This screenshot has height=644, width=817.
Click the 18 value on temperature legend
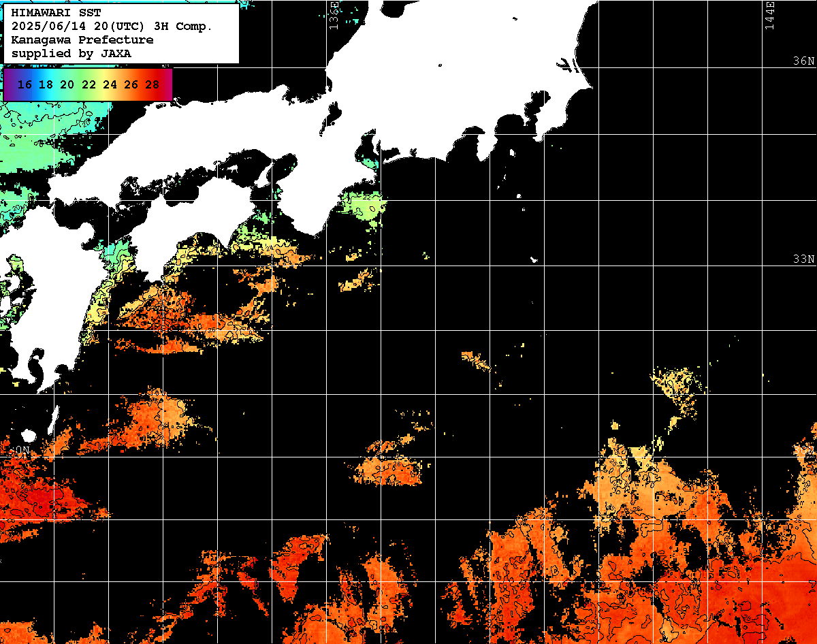(46, 85)
